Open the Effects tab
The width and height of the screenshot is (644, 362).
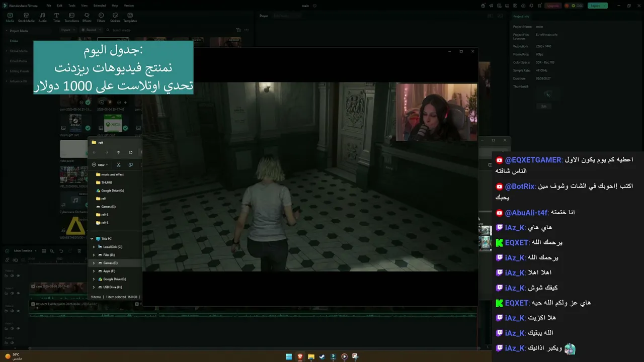[87, 18]
